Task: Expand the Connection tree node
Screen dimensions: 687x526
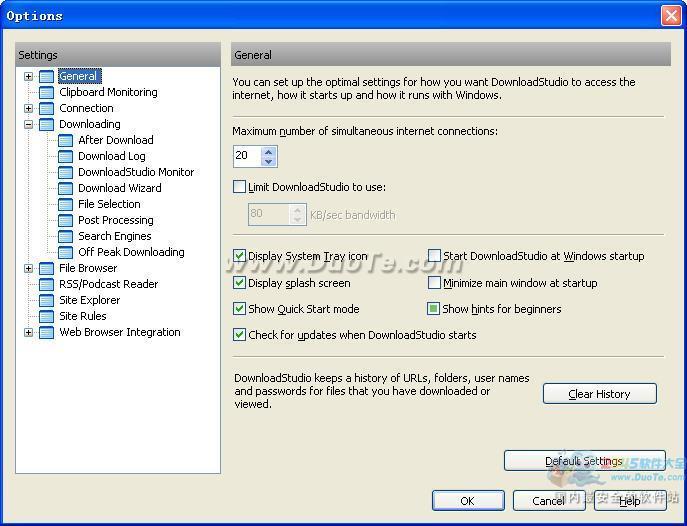Action: pos(28,108)
